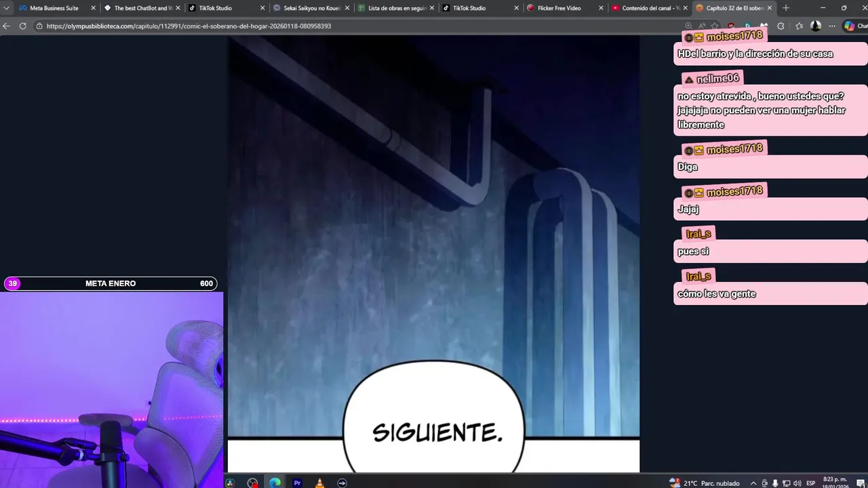Select chat message 'Jajaj'
Image resolution: width=868 pixels, height=488 pixels.
pyautogui.click(x=771, y=209)
